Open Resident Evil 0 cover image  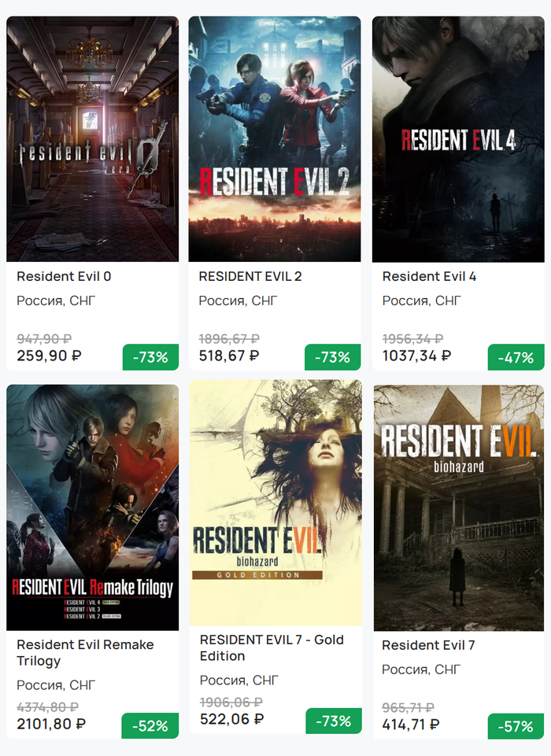click(x=92, y=139)
